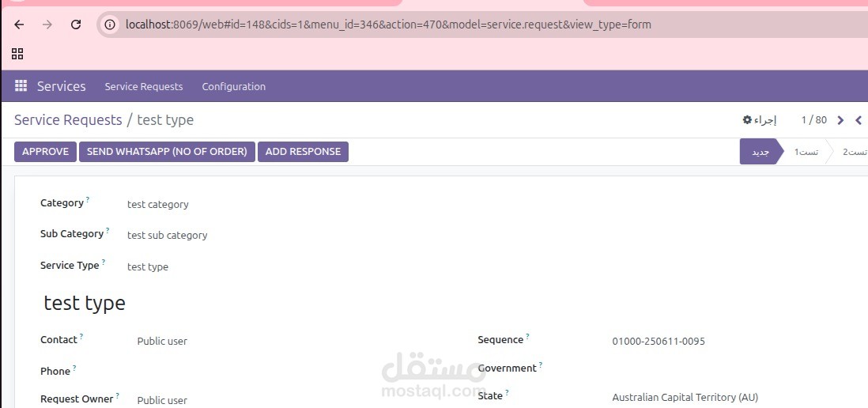Screen dimensions: 868x408
Task: Click the Sub Category field label
Action: [x=72, y=233]
